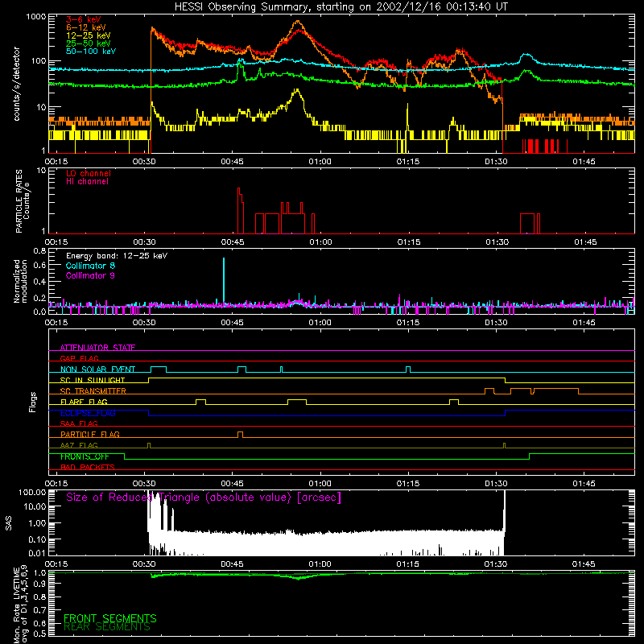The height and width of the screenshot is (644, 644).
Task: Click the Mon. Rate LIVETIME axis label
Action: (21, 605)
